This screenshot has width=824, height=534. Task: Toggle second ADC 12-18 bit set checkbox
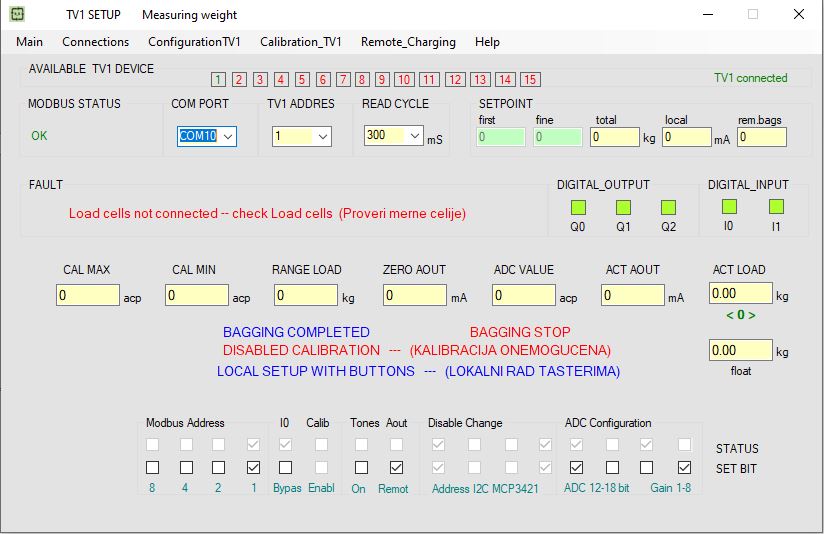click(x=612, y=467)
